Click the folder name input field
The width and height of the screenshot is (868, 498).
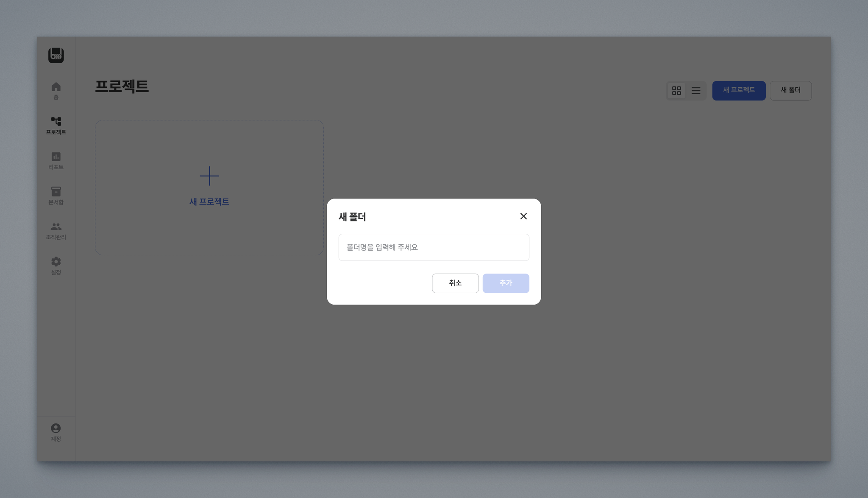(434, 247)
